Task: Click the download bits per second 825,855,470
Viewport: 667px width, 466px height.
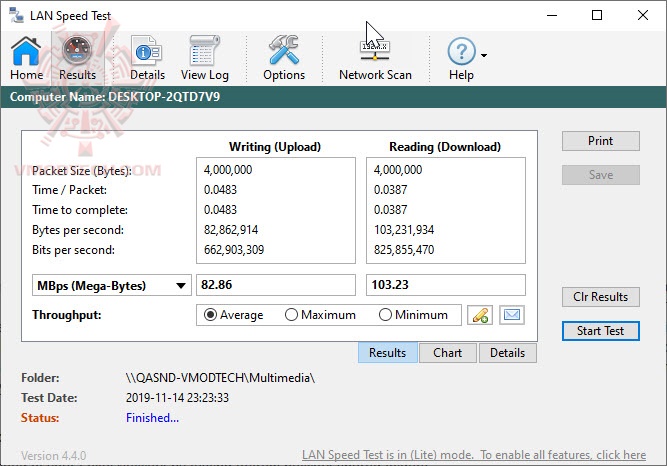Action: point(404,250)
